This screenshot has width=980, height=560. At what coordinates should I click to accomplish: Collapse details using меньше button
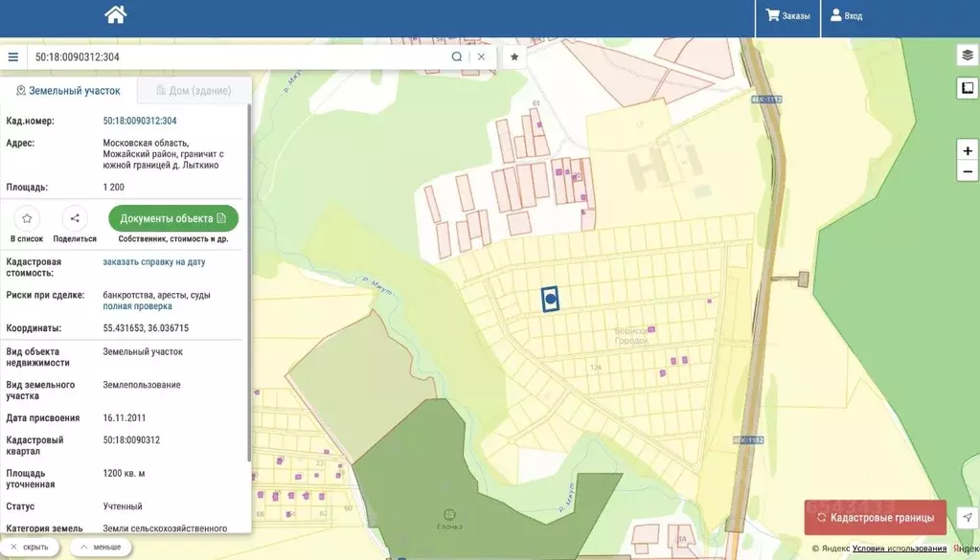tap(101, 547)
